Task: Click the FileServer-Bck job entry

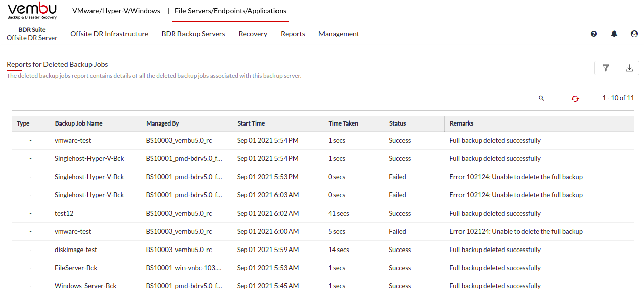Action: click(76, 268)
